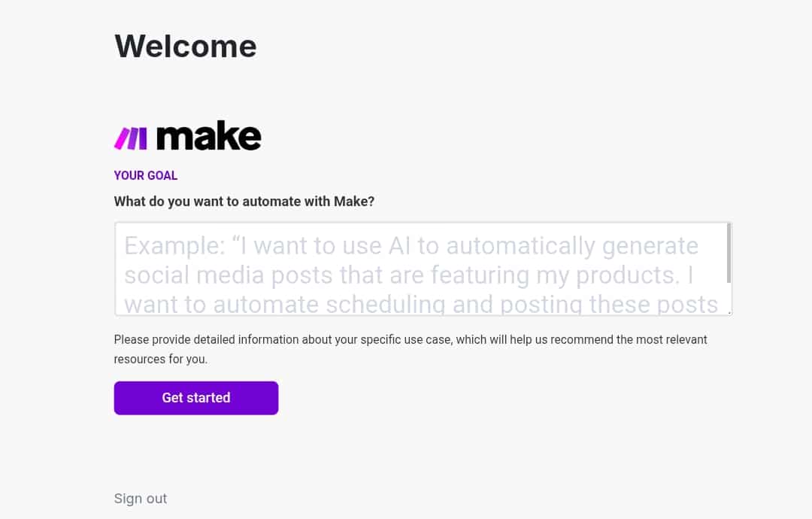Click the word 'Make?' in the question
The height and width of the screenshot is (519, 812).
click(353, 202)
